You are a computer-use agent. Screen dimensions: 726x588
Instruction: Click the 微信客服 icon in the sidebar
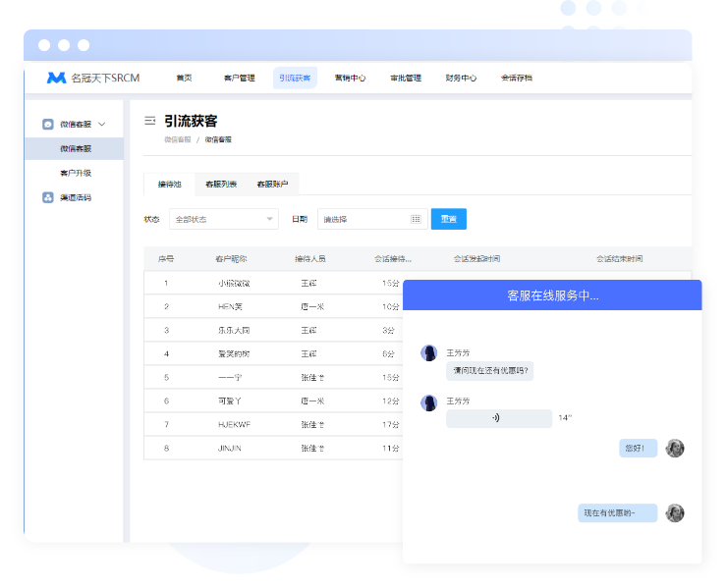pyautogui.click(x=47, y=125)
